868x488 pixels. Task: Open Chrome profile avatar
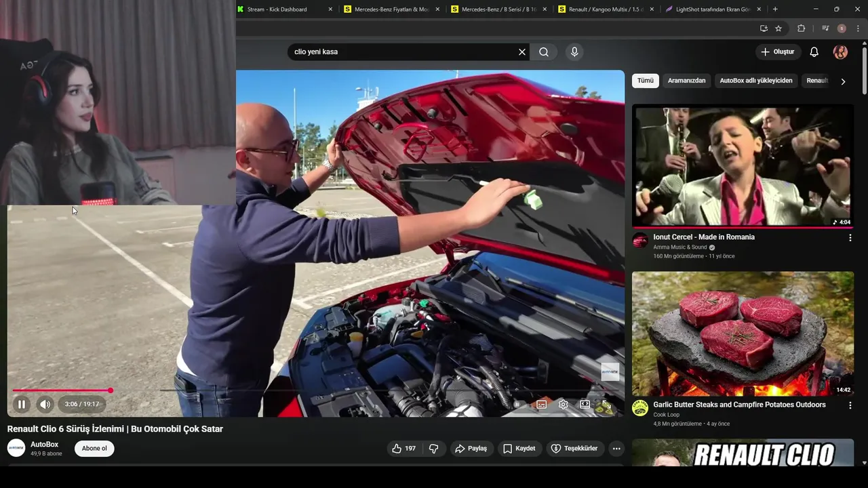pyautogui.click(x=842, y=28)
